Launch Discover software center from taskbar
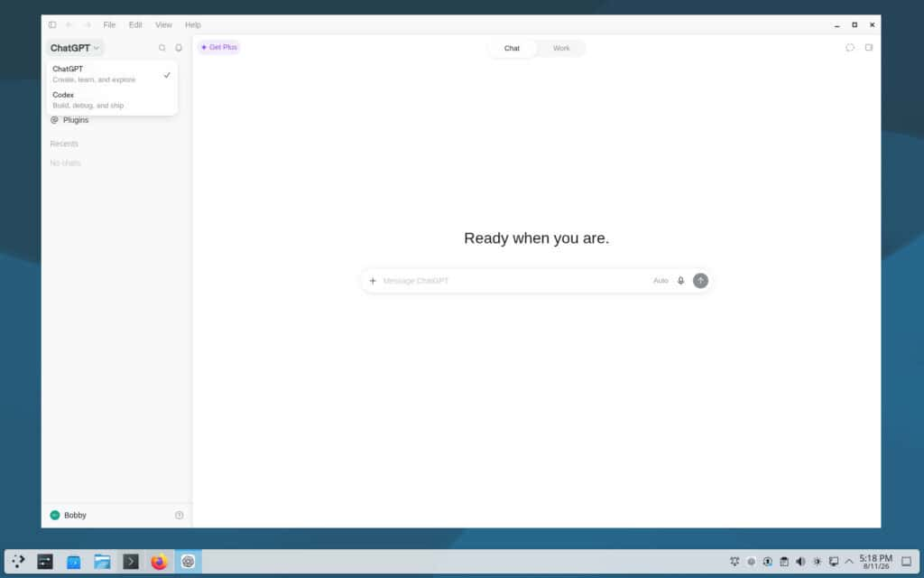This screenshot has height=578, width=924. [x=74, y=562]
